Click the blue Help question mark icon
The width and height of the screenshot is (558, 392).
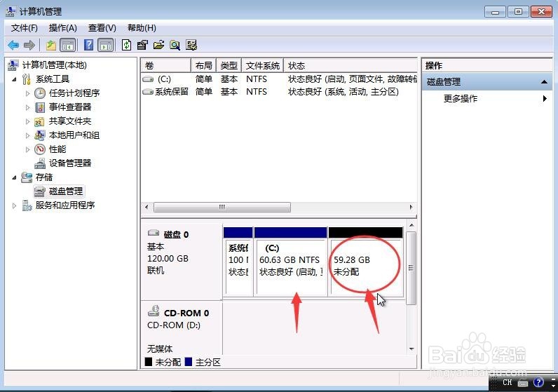(88, 45)
